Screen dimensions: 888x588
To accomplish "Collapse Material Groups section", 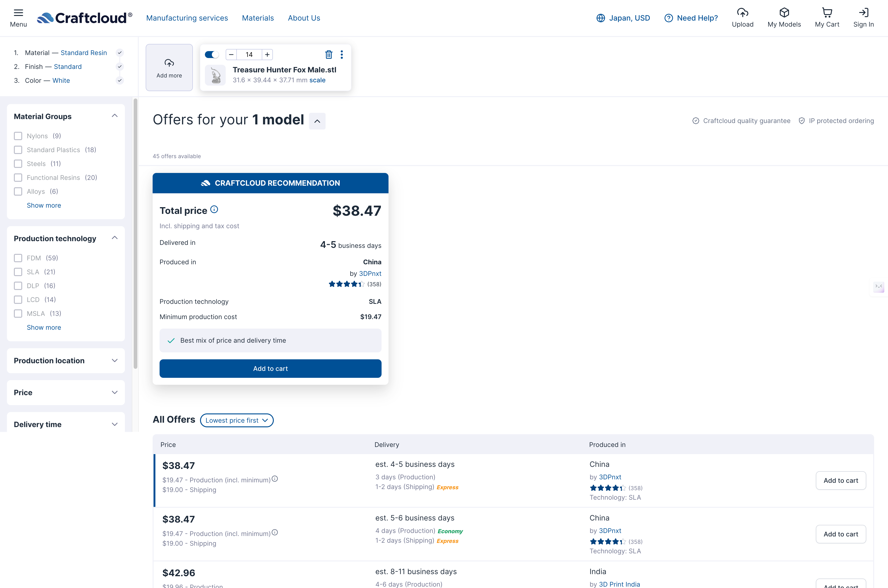I will pyautogui.click(x=115, y=116).
